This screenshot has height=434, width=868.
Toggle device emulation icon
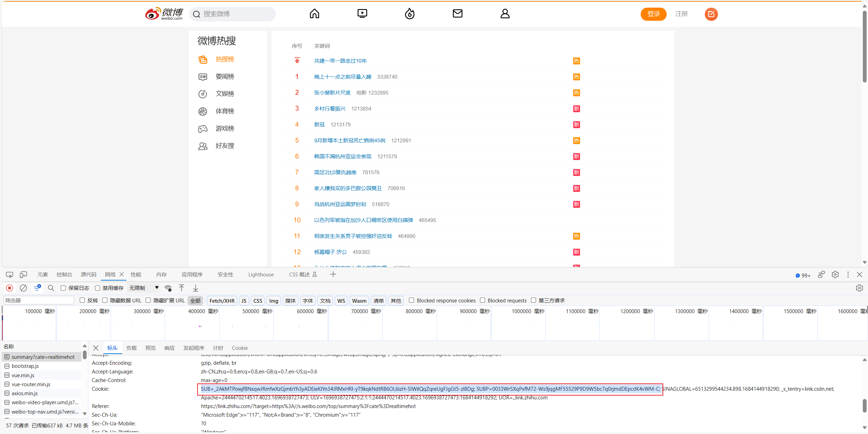23,275
